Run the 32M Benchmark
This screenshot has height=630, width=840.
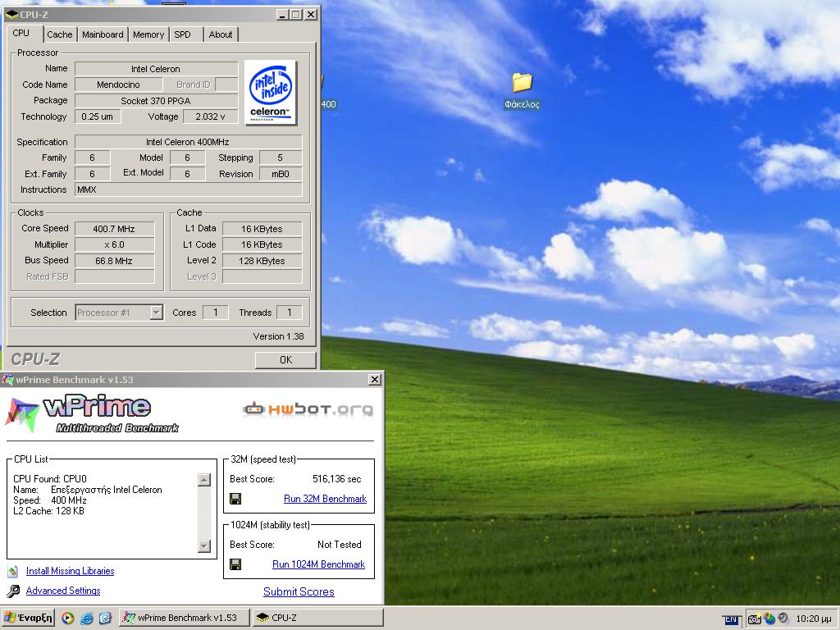(x=325, y=499)
